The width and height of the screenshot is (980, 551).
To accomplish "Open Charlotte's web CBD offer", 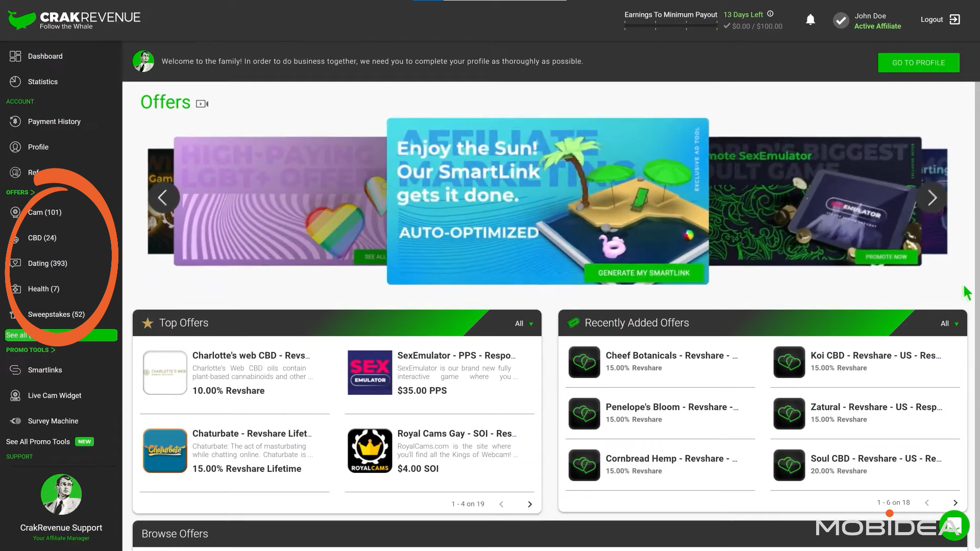I will (x=251, y=356).
